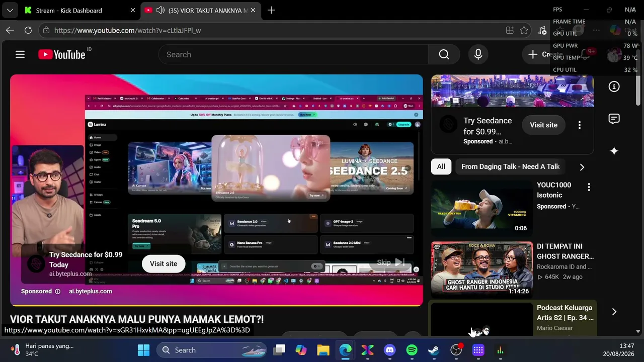Open the tab list dropdown chevron
This screenshot has width=644, height=362.
coord(10,10)
